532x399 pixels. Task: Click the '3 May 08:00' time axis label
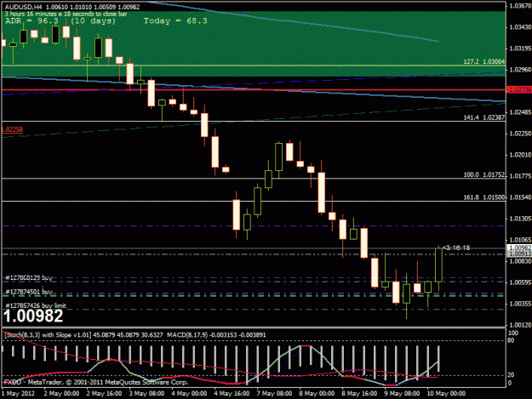click(146, 394)
